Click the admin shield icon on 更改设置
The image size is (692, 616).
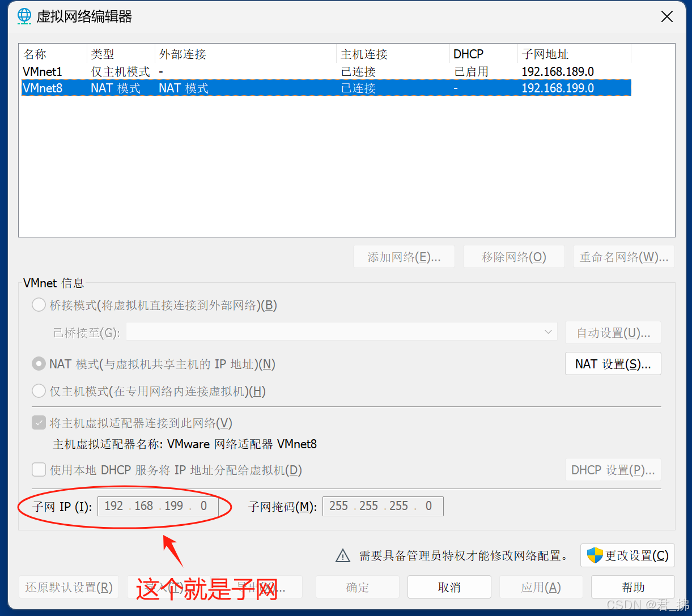595,555
